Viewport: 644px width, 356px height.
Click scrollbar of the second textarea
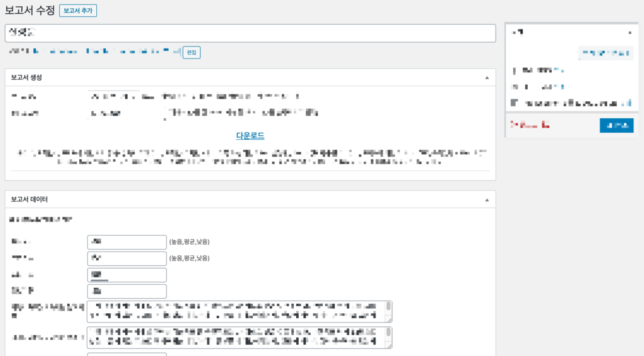click(x=389, y=337)
